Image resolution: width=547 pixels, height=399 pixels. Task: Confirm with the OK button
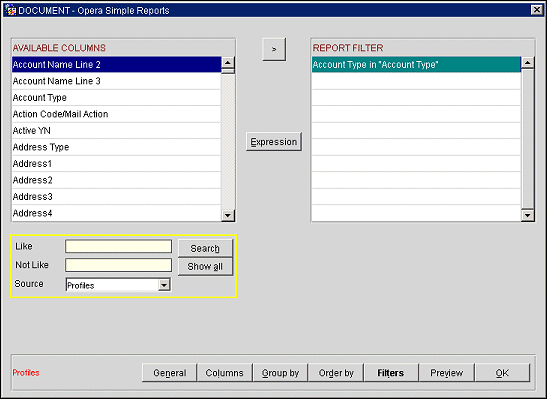pos(502,373)
